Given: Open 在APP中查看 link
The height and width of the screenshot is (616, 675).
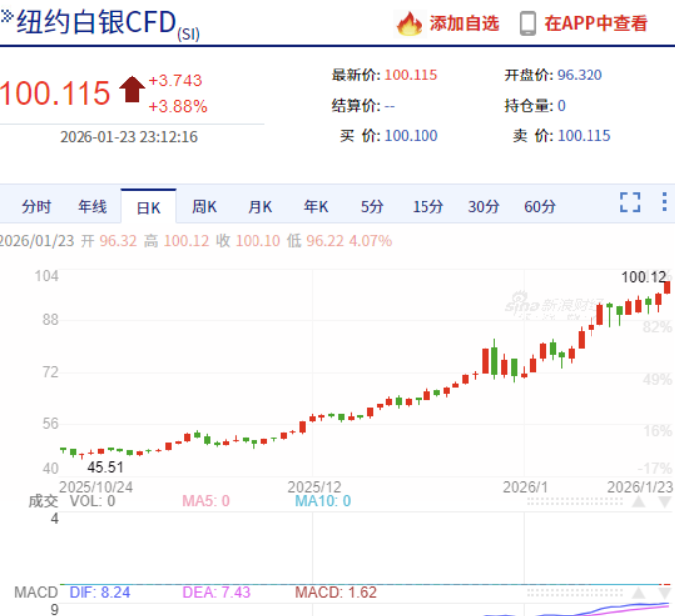Looking at the screenshot, I should (x=595, y=23).
